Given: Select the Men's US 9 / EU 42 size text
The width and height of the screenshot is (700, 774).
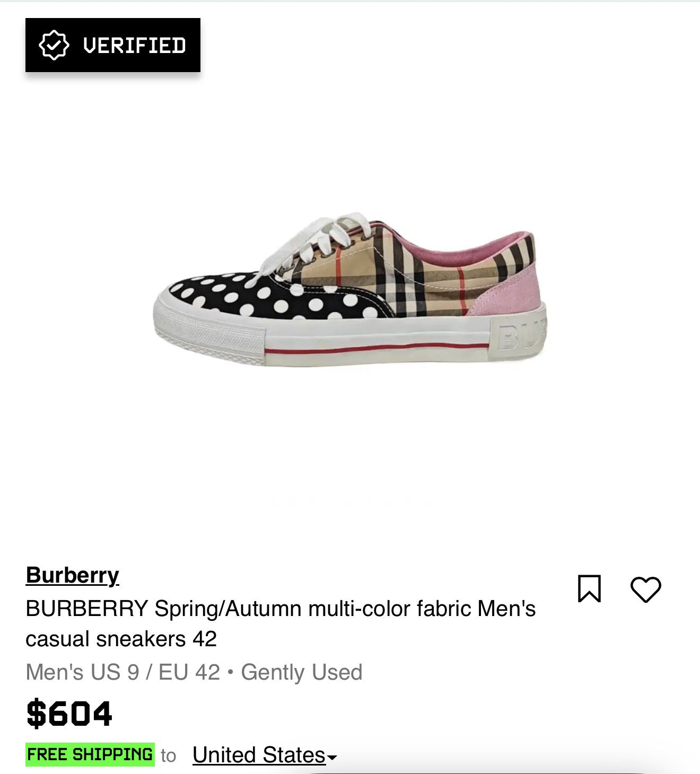Looking at the screenshot, I should point(122,672).
